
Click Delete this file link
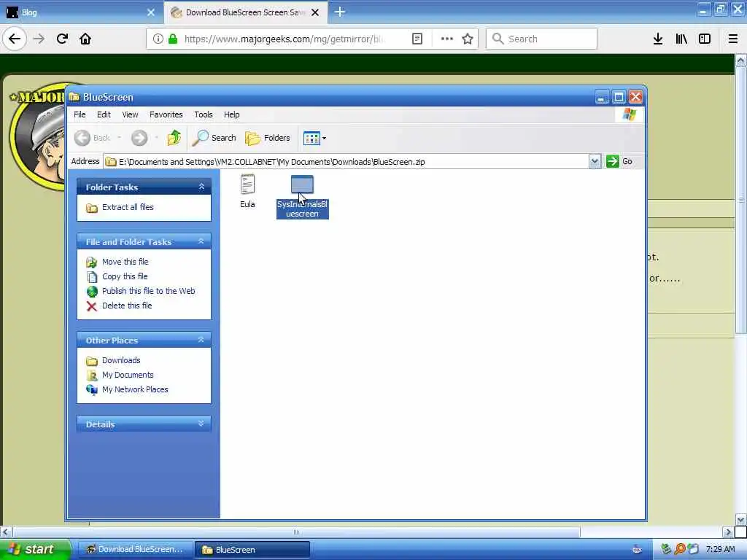(x=127, y=306)
